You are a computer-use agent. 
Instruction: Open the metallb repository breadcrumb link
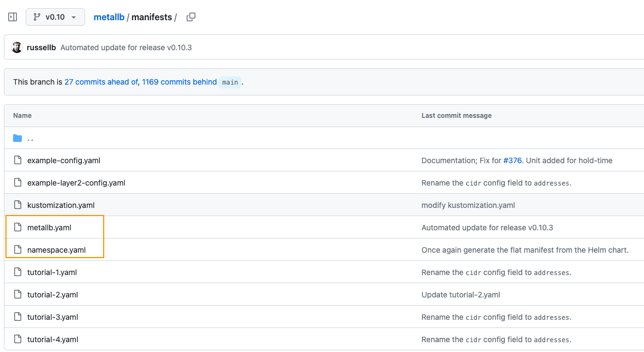coord(109,17)
